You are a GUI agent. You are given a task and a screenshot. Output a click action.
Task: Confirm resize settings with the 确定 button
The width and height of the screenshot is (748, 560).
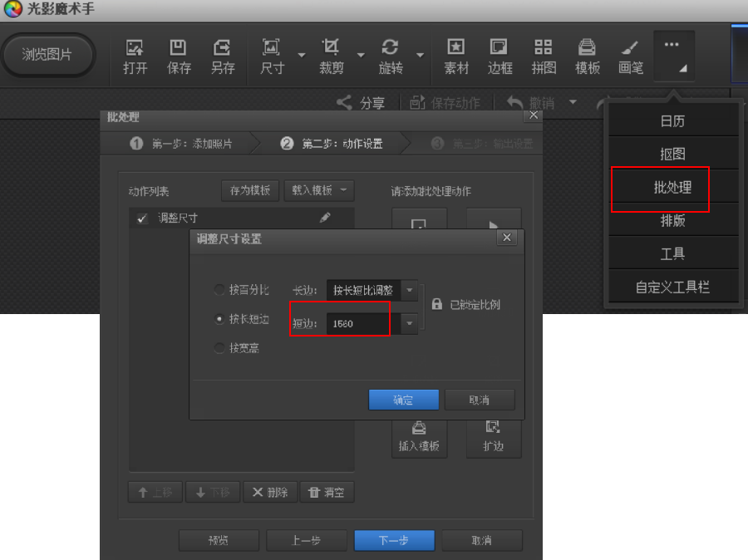pos(403,400)
